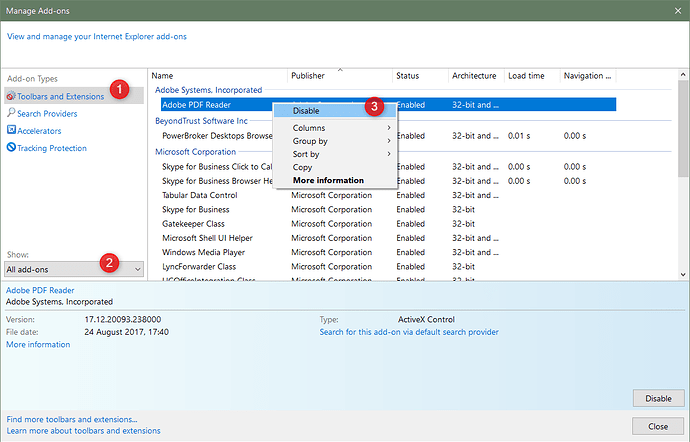Click the Accelerators icon in sidebar
The image size is (690, 442).
11,131
